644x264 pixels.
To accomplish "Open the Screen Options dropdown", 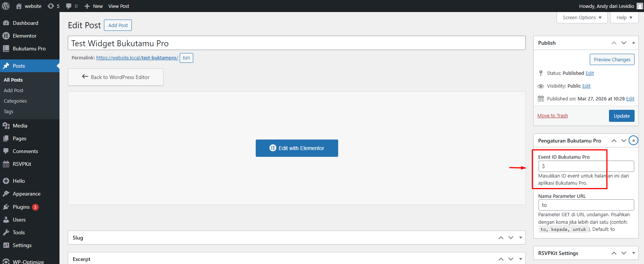I will [x=582, y=17].
